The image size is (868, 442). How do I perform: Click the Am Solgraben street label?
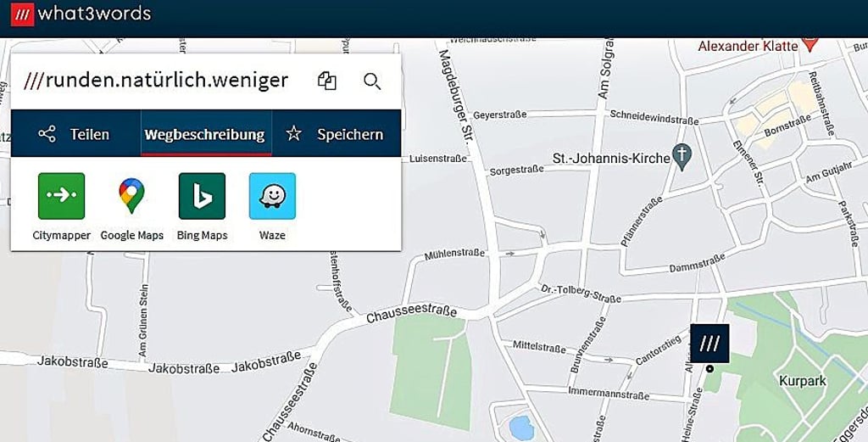click(607, 66)
